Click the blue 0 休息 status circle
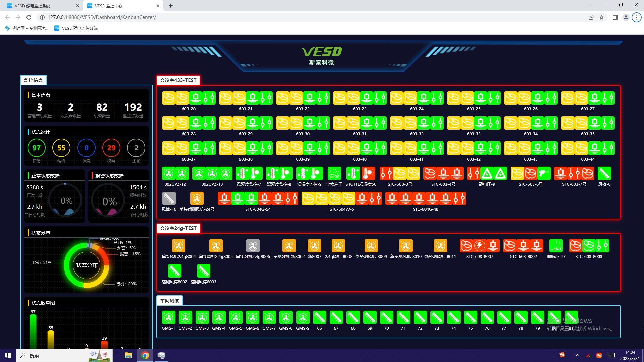644x362 pixels. point(86,148)
